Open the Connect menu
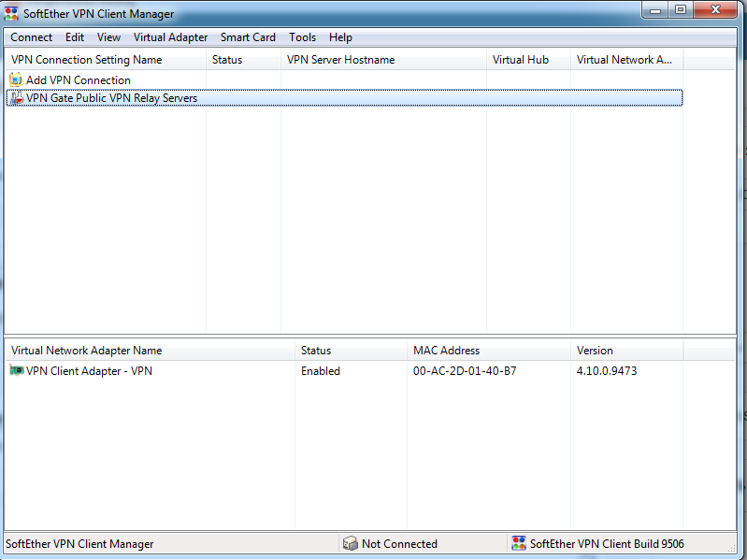 tap(32, 37)
